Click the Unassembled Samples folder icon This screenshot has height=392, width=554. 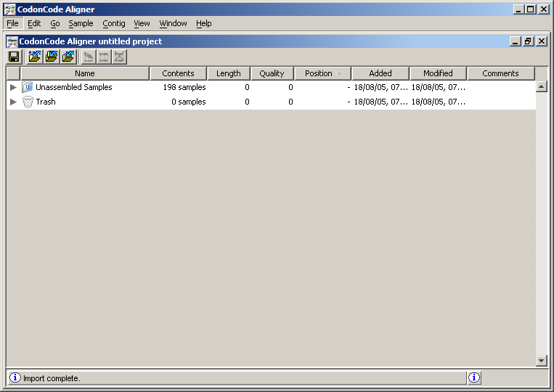27,87
